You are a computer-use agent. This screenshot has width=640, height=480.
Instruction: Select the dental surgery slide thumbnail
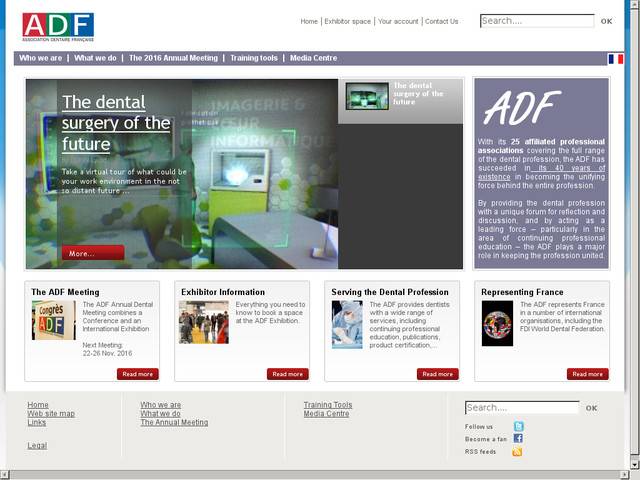[367, 96]
